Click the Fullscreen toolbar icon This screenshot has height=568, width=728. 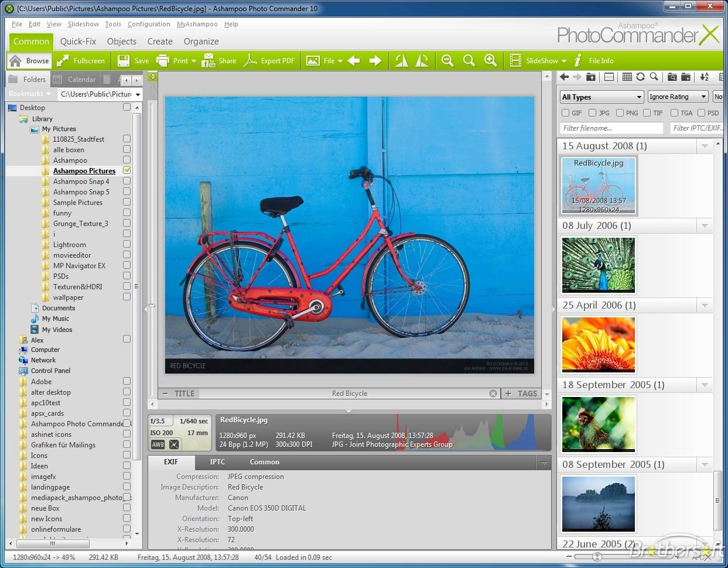[63, 60]
